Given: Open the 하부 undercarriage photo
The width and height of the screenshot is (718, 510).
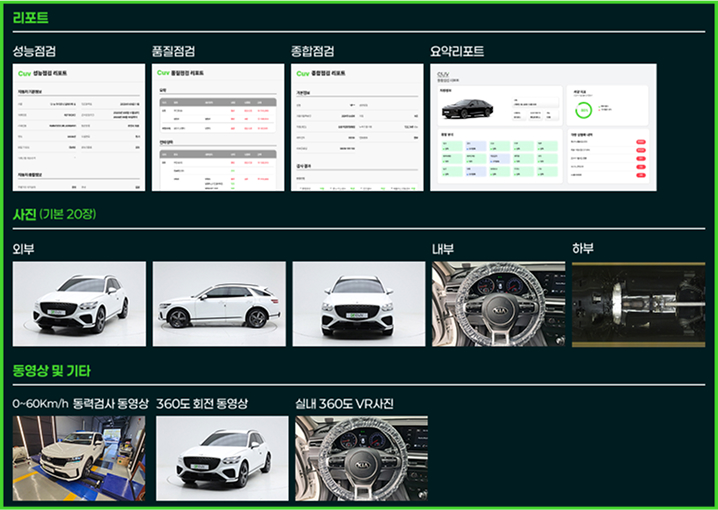Looking at the screenshot, I should [x=638, y=304].
